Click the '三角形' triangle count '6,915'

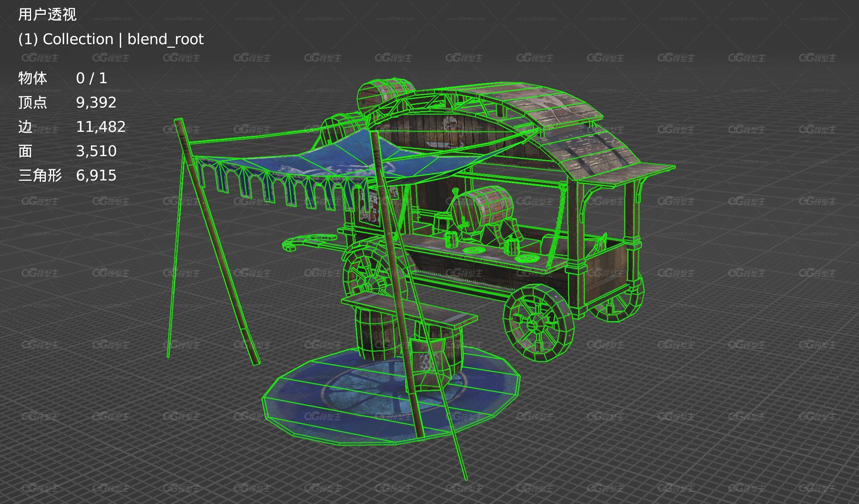point(96,175)
